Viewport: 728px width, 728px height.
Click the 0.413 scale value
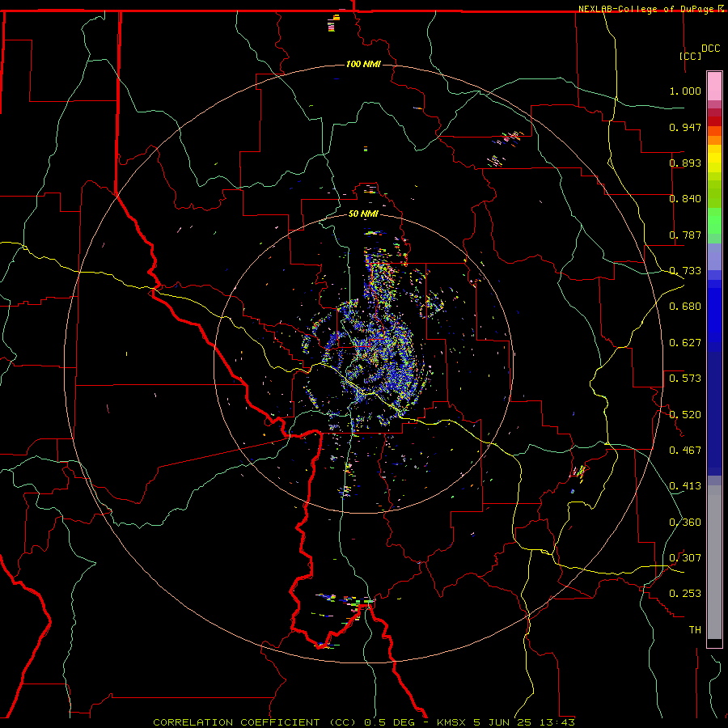coord(685,486)
